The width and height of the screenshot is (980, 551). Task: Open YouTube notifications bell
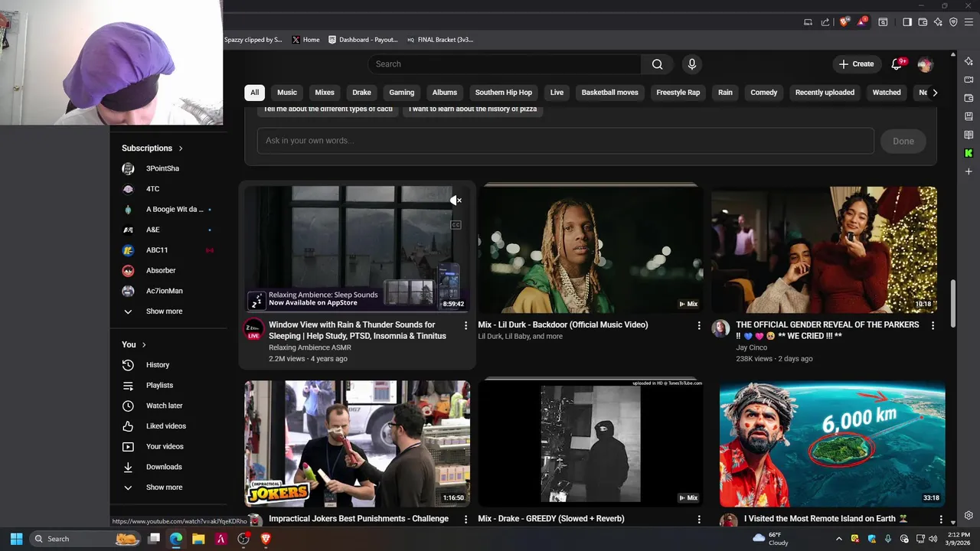(897, 64)
